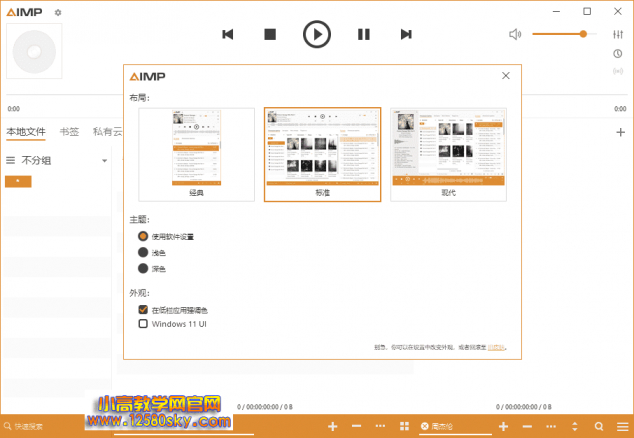This screenshot has width=634, height=438.
Task: Click the Stop playback button
Action: click(x=270, y=34)
